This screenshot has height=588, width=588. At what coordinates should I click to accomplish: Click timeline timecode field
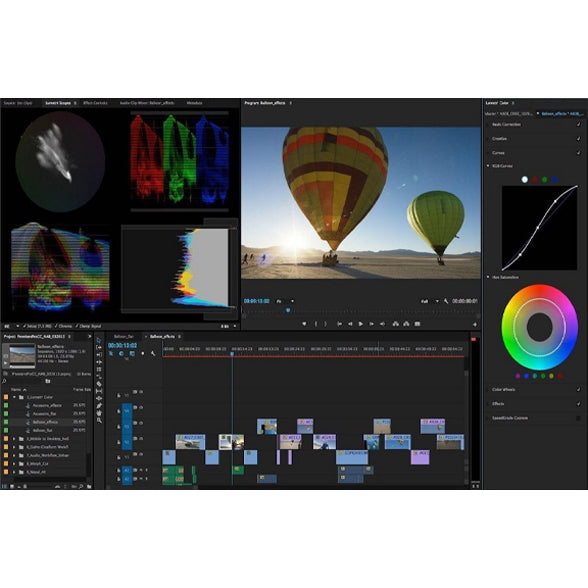click(122, 345)
